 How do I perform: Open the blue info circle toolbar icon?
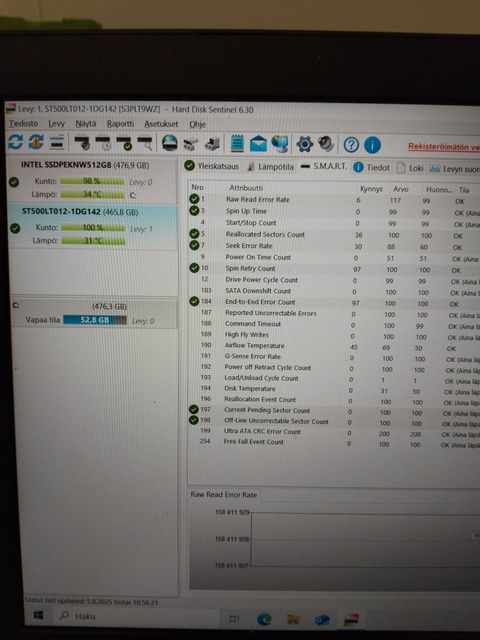372,145
